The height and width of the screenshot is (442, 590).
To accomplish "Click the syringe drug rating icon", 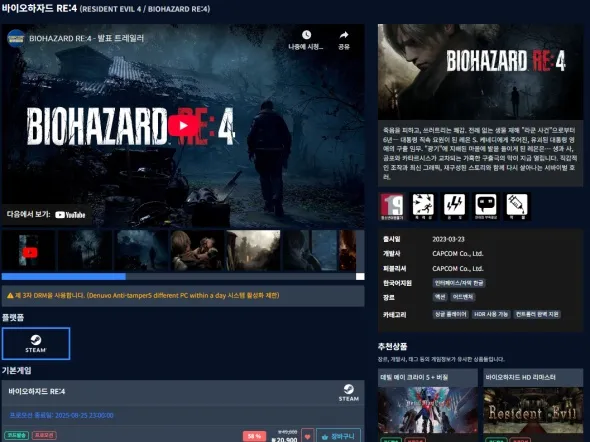I will click(x=517, y=206).
